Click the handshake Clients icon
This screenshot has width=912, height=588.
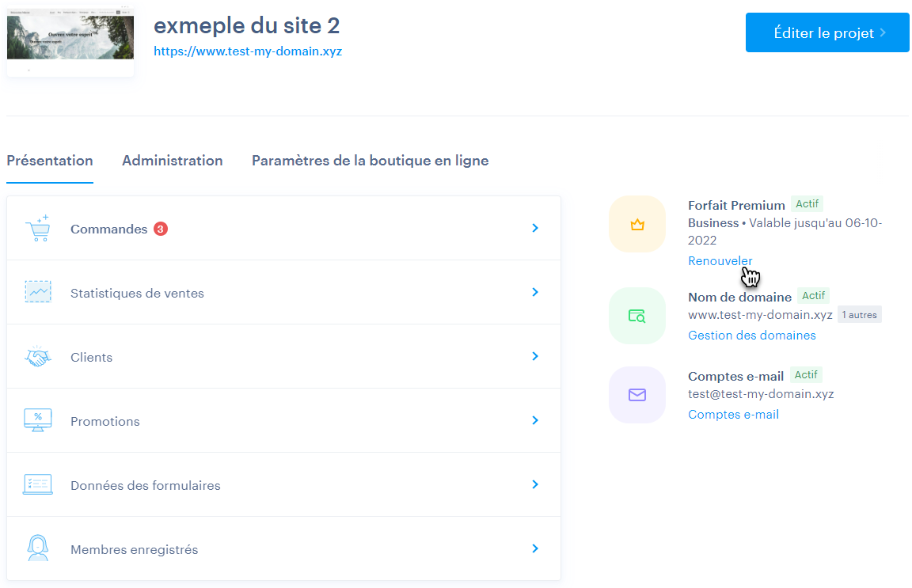pos(37,357)
